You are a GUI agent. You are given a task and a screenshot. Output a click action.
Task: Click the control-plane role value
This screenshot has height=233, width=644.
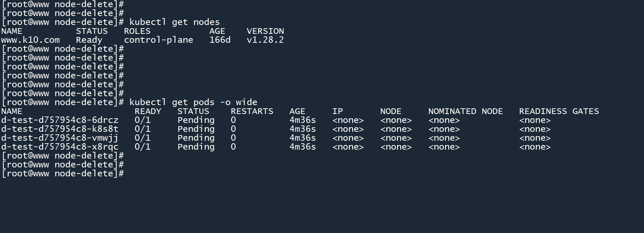(x=158, y=40)
